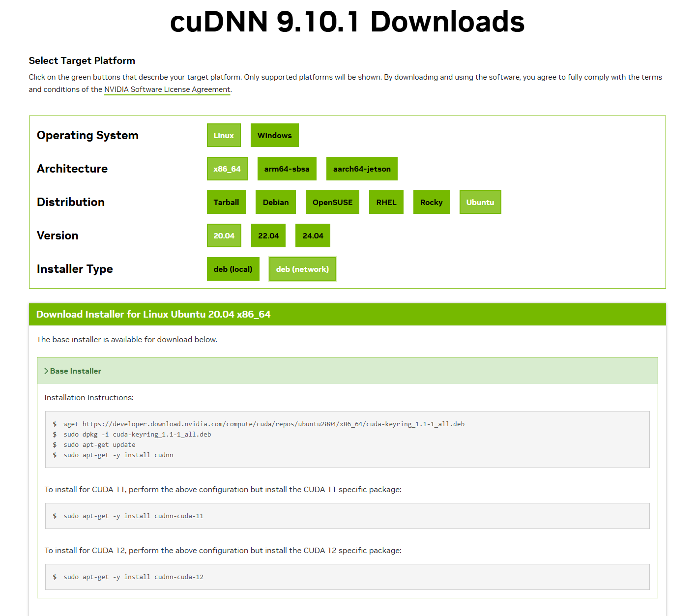Select Windows operating system
Viewport: 697px width, 616px height.
click(x=274, y=135)
